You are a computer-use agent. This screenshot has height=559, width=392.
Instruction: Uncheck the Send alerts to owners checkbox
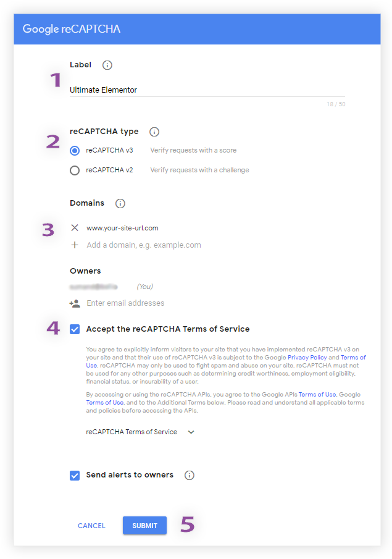point(75,476)
